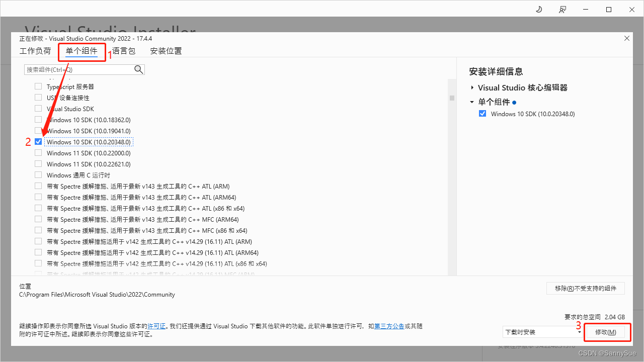Click the component list scrollbar thumb
The image size is (644, 362).
tap(452, 98)
